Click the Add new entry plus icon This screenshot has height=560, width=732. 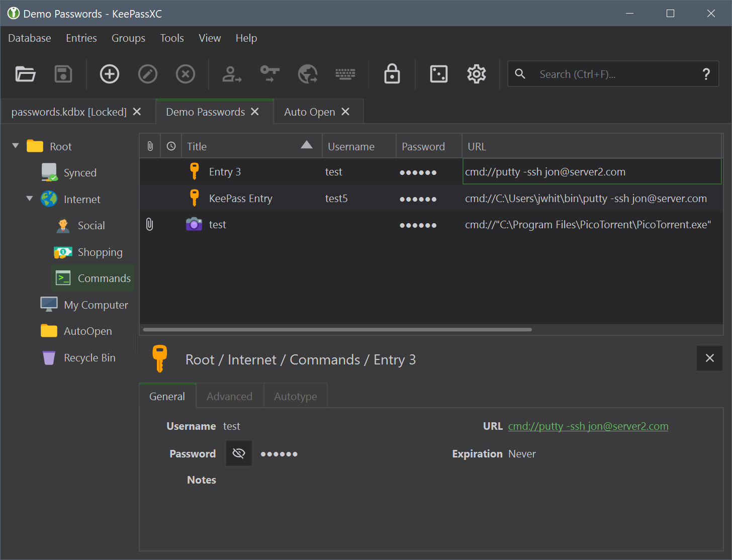pyautogui.click(x=110, y=74)
